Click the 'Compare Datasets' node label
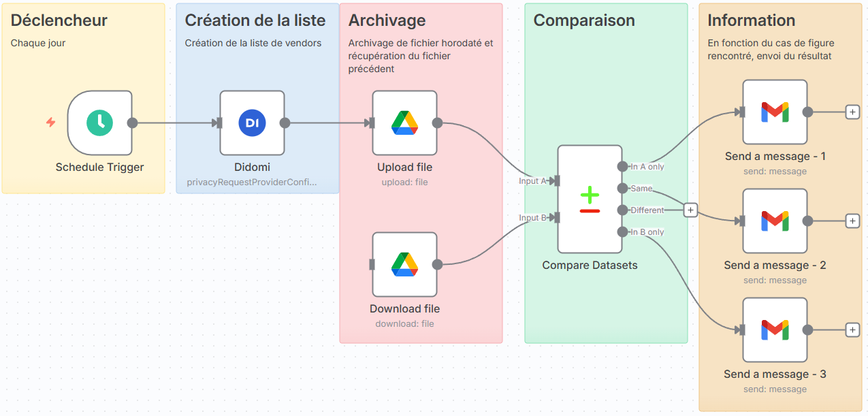868x416 pixels. (590, 265)
